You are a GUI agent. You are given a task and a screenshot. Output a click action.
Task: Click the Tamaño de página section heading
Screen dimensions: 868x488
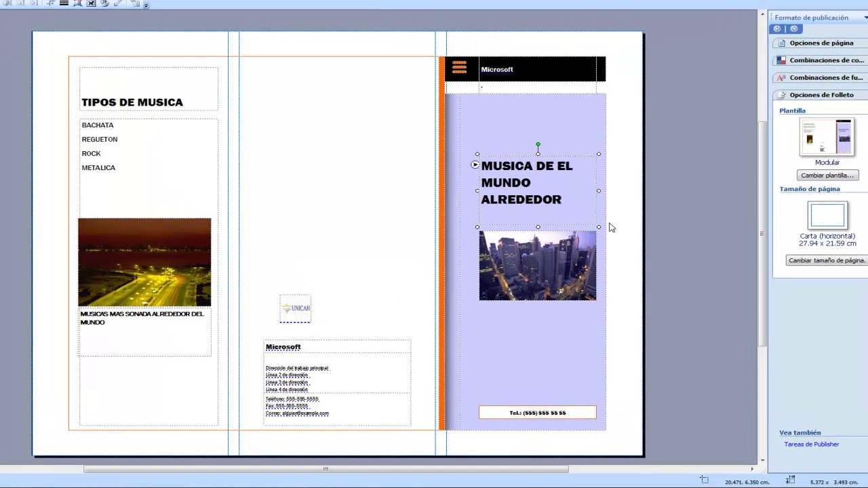pyautogui.click(x=809, y=189)
